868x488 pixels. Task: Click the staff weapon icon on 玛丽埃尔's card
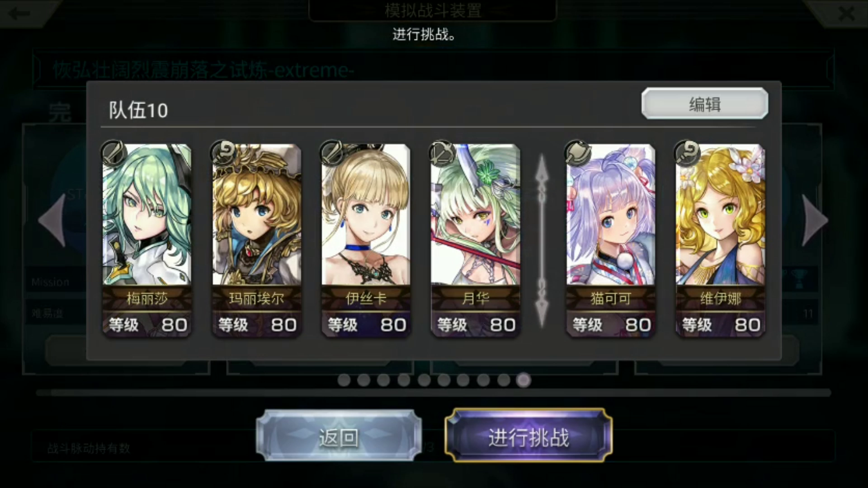pyautogui.click(x=223, y=153)
